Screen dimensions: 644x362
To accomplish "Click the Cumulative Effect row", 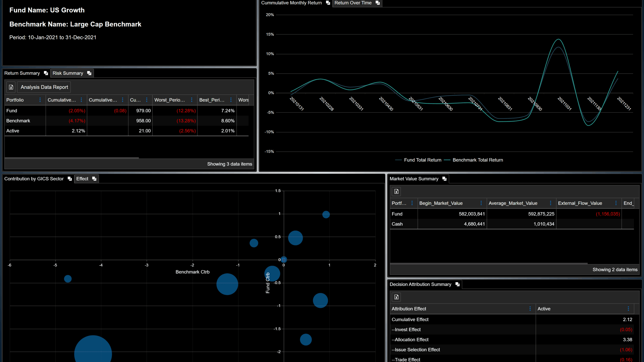I will (x=512, y=320).
